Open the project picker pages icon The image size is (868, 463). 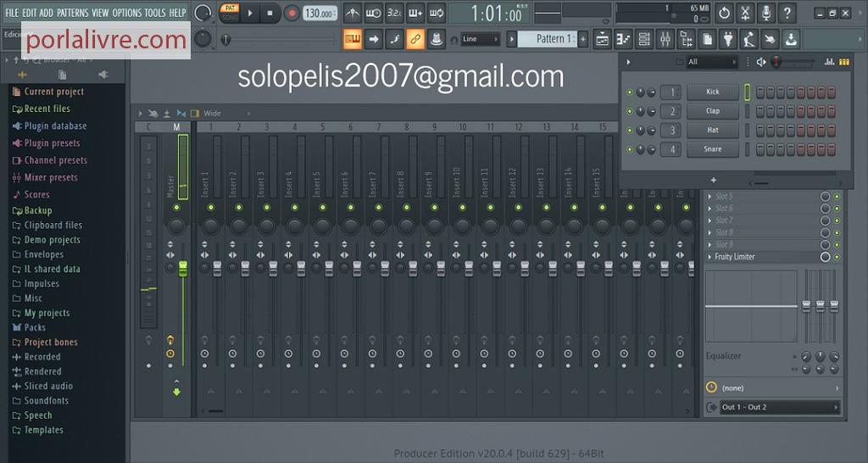pos(708,39)
